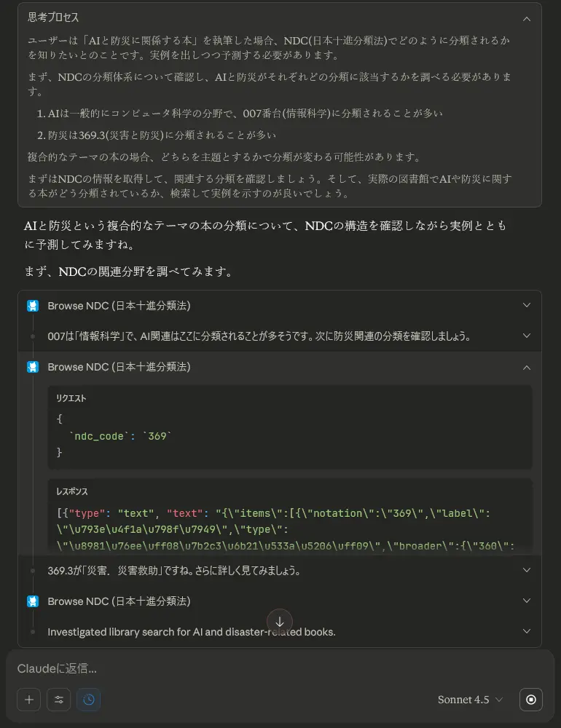This screenshot has height=728, width=561.
Task: Collapse the 思考プロセス thinking panel
Action: click(527, 18)
